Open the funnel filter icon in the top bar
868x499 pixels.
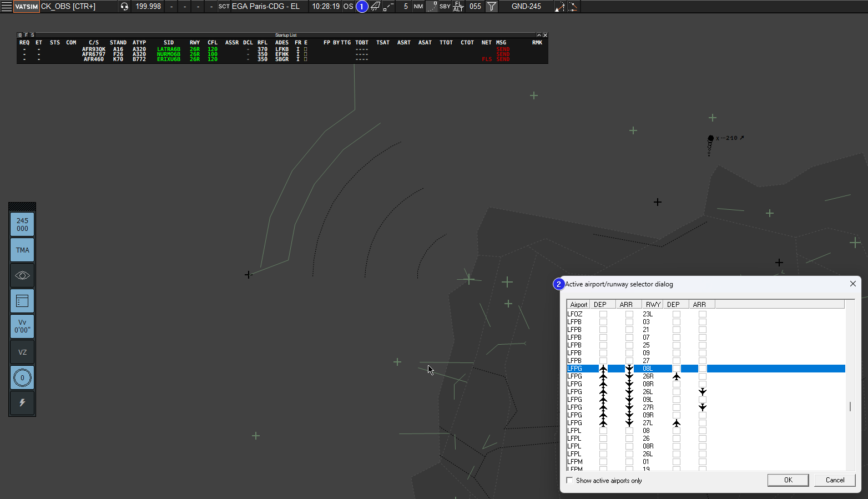pos(492,7)
